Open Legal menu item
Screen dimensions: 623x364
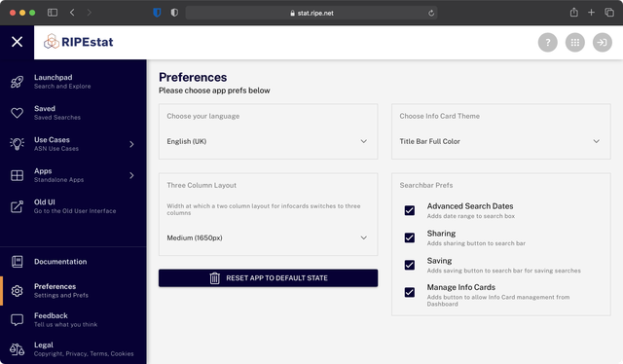click(x=73, y=349)
